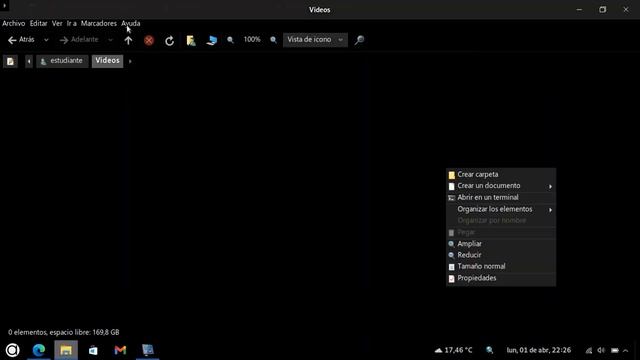Expand Crear un documento submenu

(x=501, y=186)
